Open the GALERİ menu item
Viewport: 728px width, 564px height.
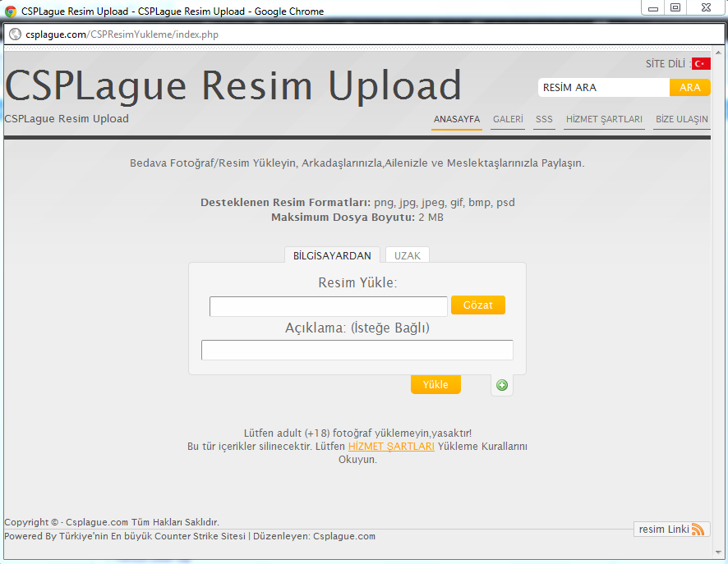(508, 119)
